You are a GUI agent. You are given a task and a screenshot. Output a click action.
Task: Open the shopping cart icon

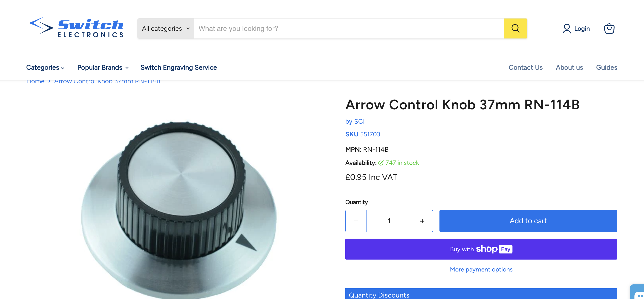click(x=609, y=28)
